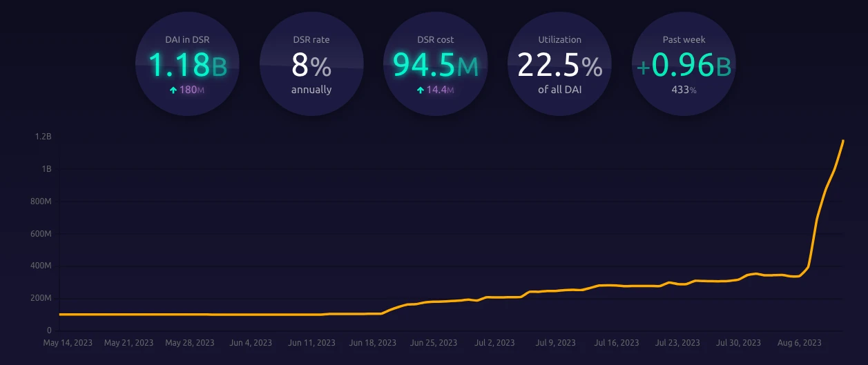Click the Jul 2, 2023 axis date
The width and height of the screenshot is (868, 365).
(494, 342)
